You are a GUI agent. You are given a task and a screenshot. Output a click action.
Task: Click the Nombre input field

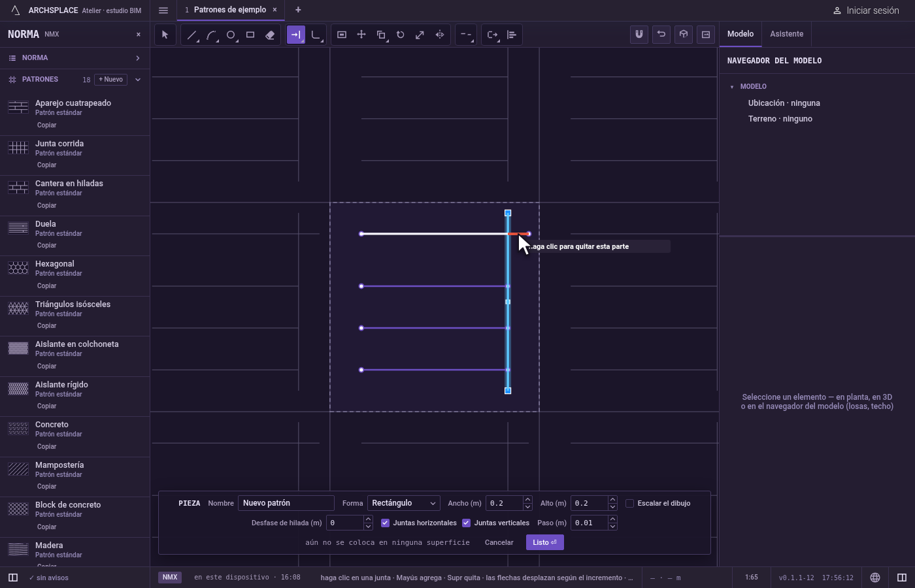[x=286, y=503]
